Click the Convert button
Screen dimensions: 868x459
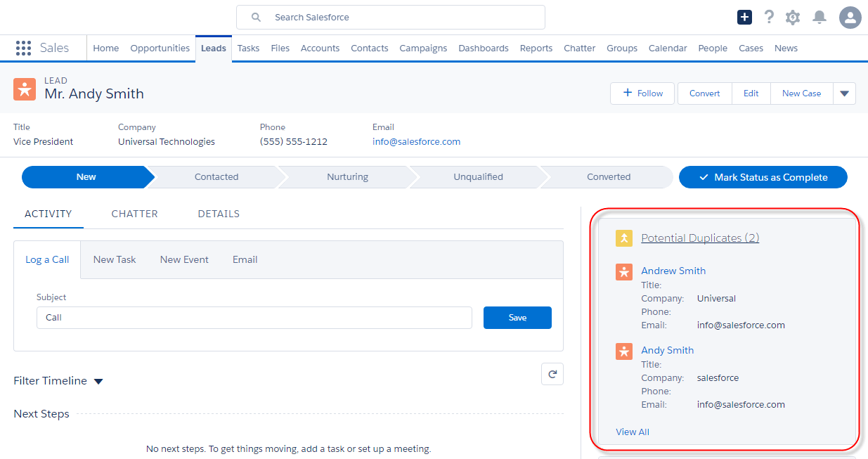[x=705, y=93]
